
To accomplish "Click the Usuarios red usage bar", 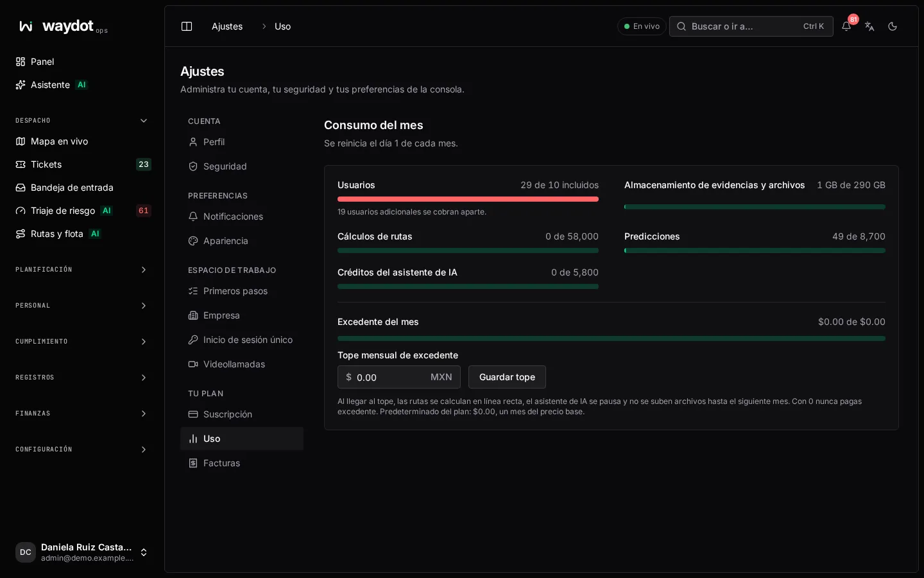I will click(468, 199).
